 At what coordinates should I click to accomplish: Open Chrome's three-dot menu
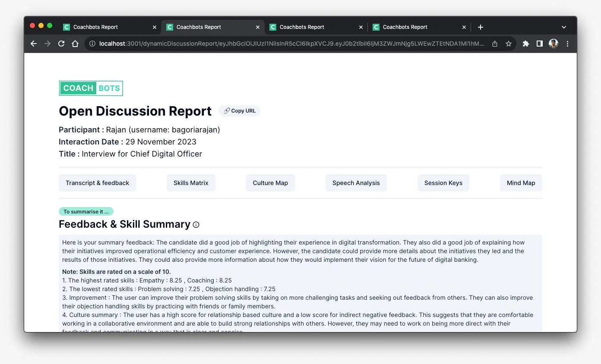click(567, 44)
